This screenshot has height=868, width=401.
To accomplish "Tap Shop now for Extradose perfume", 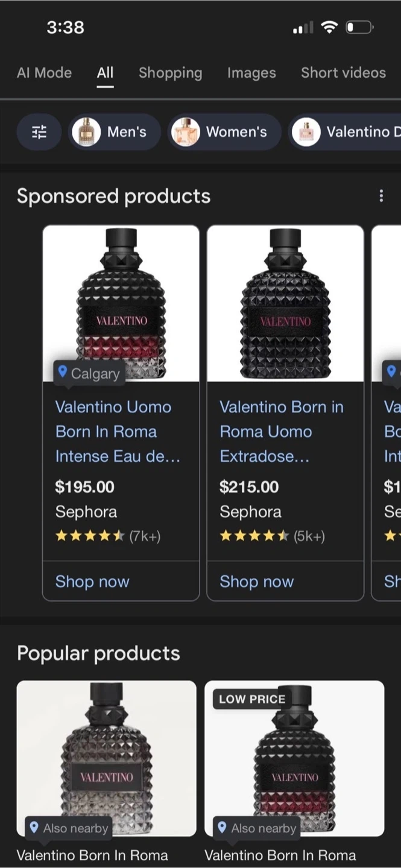I will point(256,582).
